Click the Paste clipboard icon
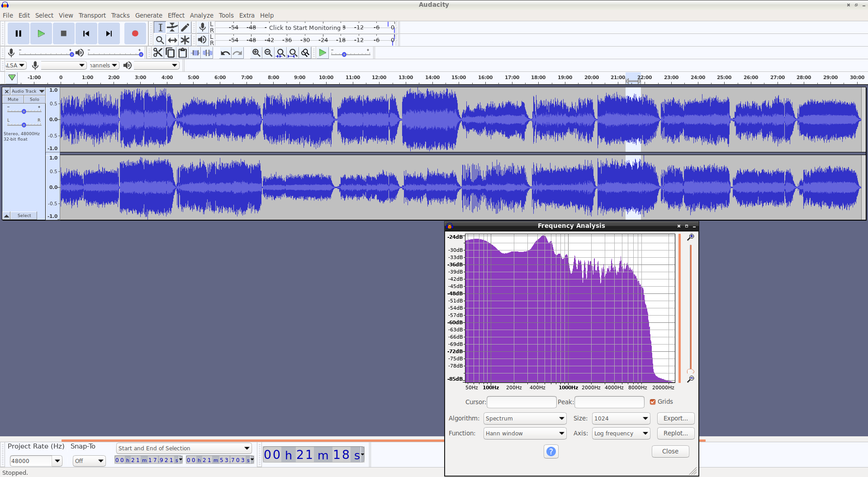 [x=182, y=53]
